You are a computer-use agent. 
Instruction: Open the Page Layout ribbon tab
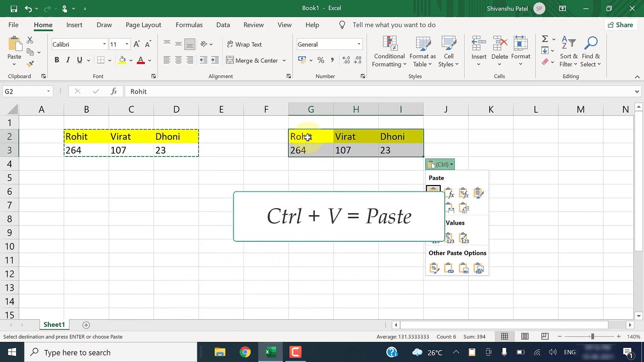tap(143, 25)
